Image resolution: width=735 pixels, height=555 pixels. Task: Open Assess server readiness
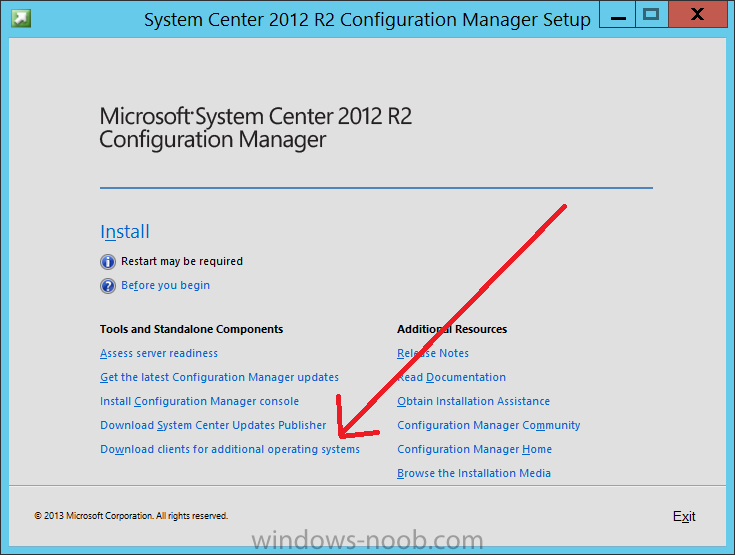pos(159,353)
